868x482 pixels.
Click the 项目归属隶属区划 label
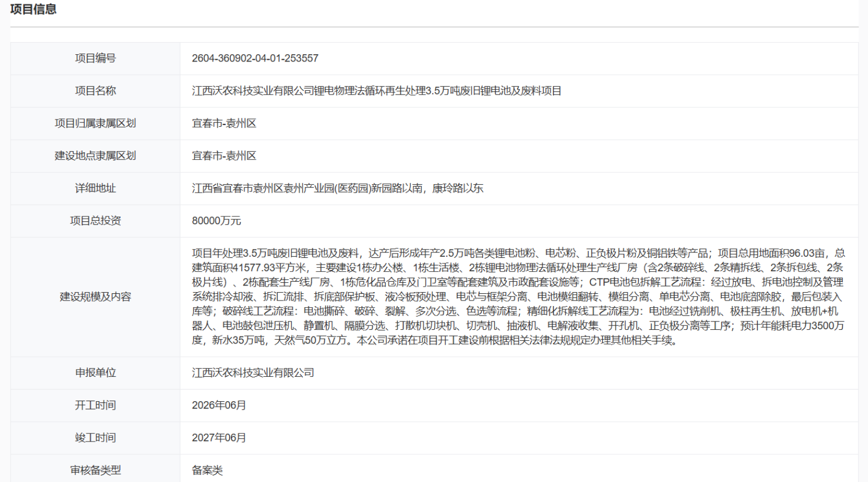[95, 123]
